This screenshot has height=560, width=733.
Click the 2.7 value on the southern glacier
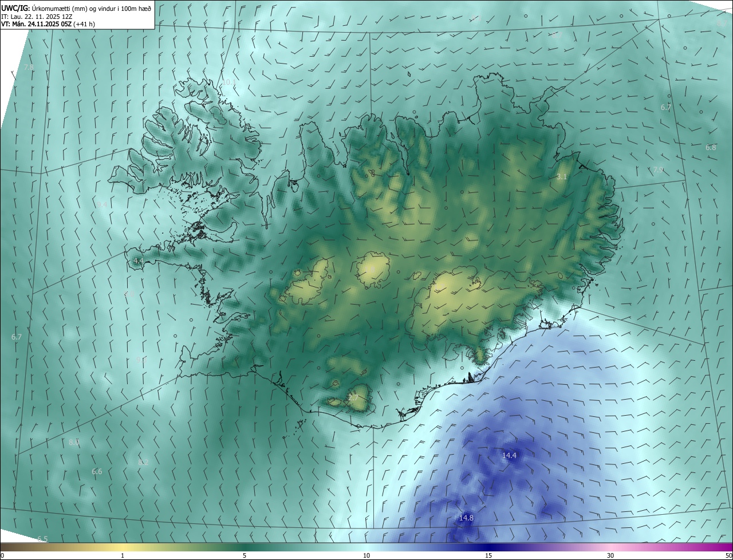click(x=353, y=398)
